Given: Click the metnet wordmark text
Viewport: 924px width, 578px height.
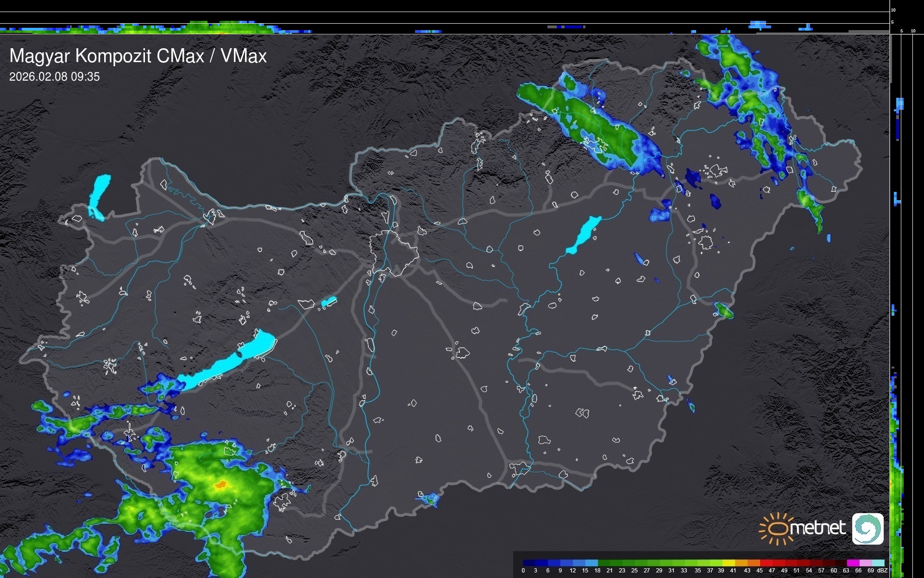Looking at the screenshot, I should click(x=818, y=528).
